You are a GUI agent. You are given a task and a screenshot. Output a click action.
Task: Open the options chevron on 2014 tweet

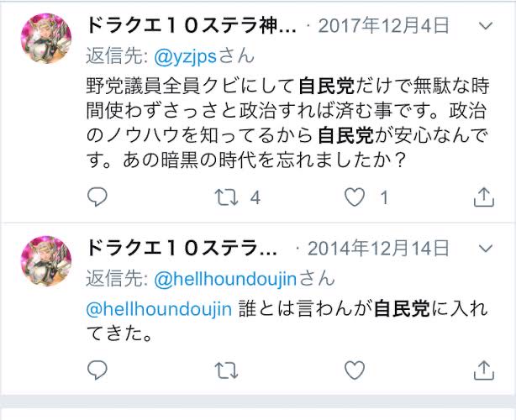(486, 249)
